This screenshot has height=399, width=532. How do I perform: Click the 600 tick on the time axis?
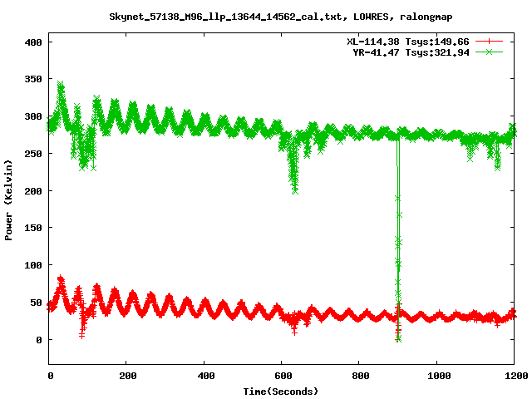pos(283,376)
